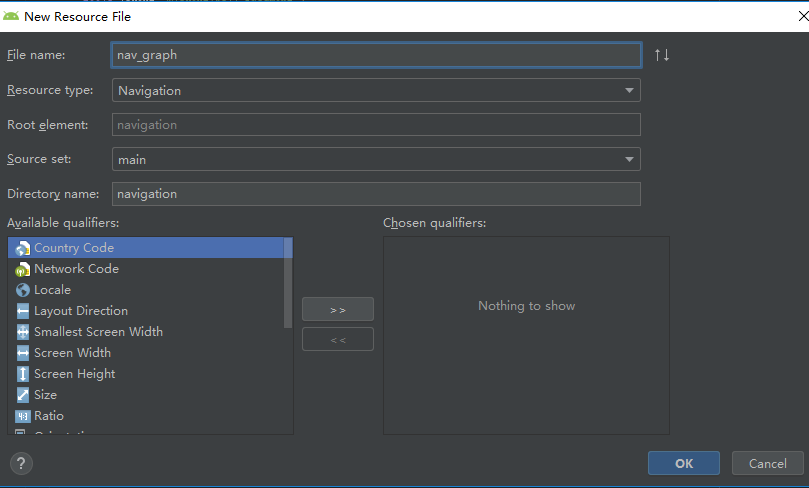The height and width of the screenshot is (488, 809).
Task: Click the Source set label
Action: point(39,159)
